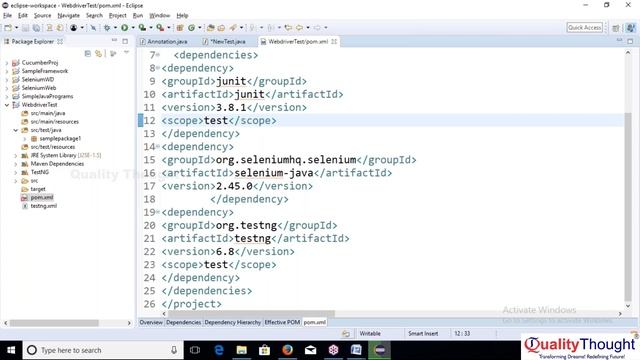Image resolution: width=640 pixels, height=360 pixels.
Task: Open the Window menu
Action: pos(159,16)
